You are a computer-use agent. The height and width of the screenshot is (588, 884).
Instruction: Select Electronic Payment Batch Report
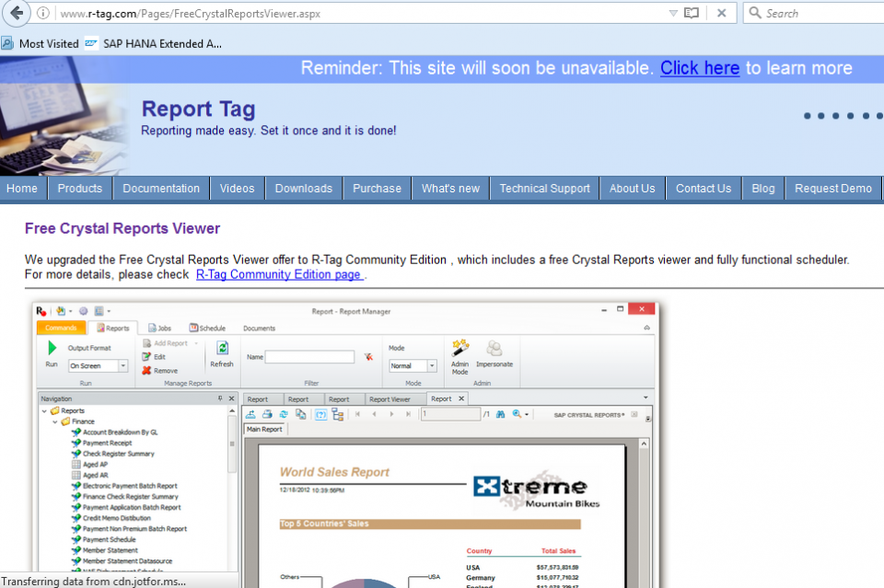(x=124, y=486)
